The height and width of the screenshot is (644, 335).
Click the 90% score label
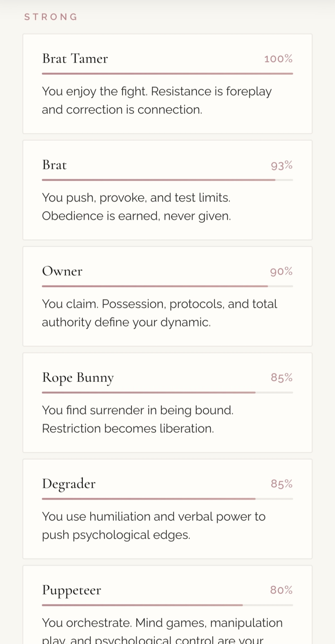pos(281,271)
